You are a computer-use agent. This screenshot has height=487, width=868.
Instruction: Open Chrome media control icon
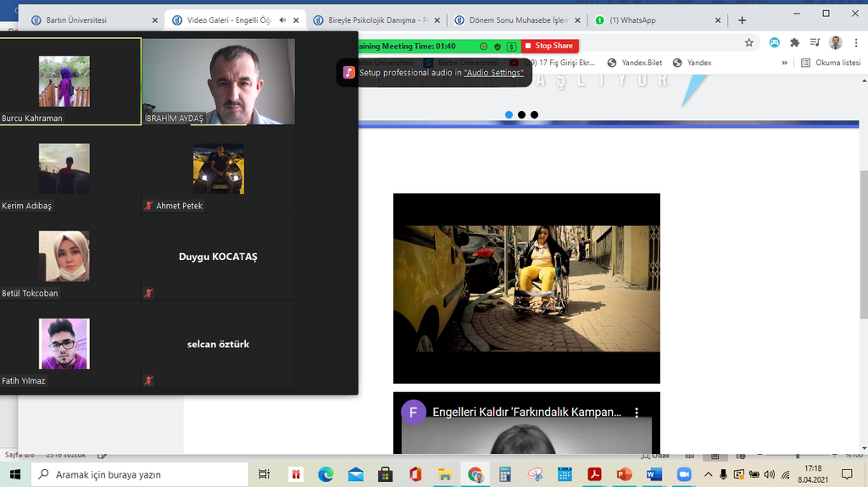pos(815,42)
